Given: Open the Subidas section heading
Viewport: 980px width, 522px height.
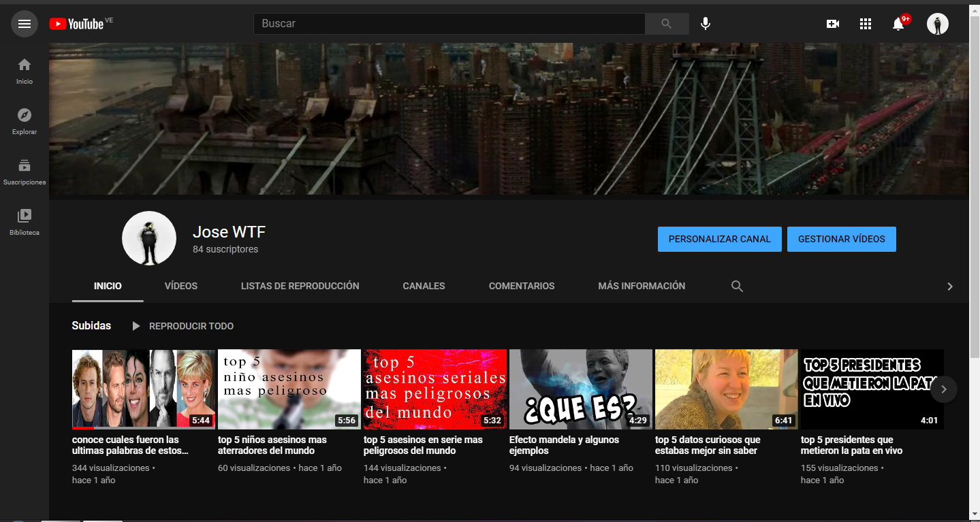Looking at the screenshot, I should pyautogui.click(x=91, y=326).
